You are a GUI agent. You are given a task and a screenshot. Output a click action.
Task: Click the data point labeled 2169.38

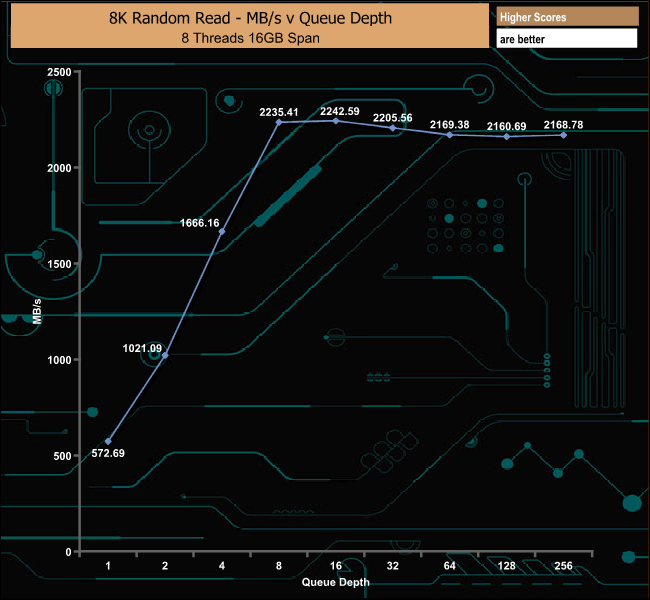tap(450, 135)
